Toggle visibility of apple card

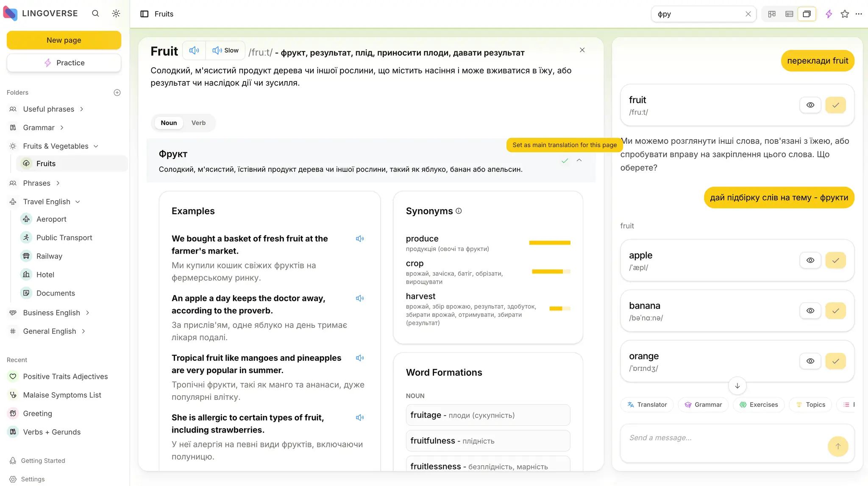tap(810, 260)
